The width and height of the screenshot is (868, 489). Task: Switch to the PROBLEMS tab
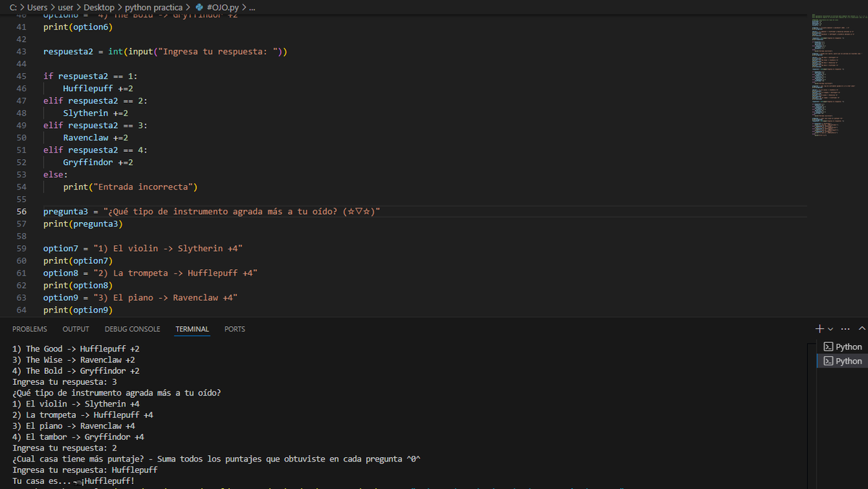tap(30, 329)
